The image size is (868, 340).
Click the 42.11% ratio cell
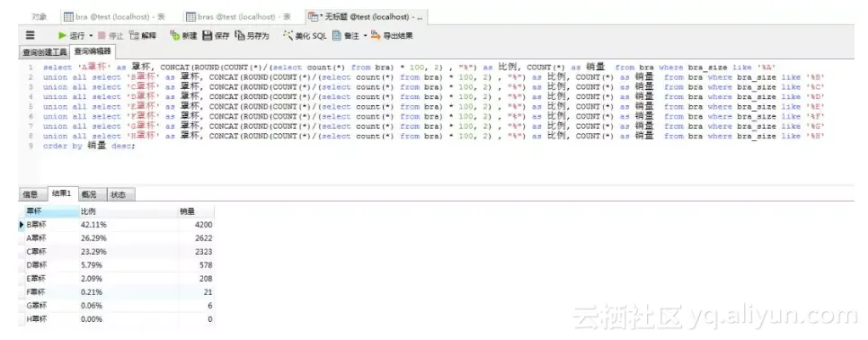(128, 225)
